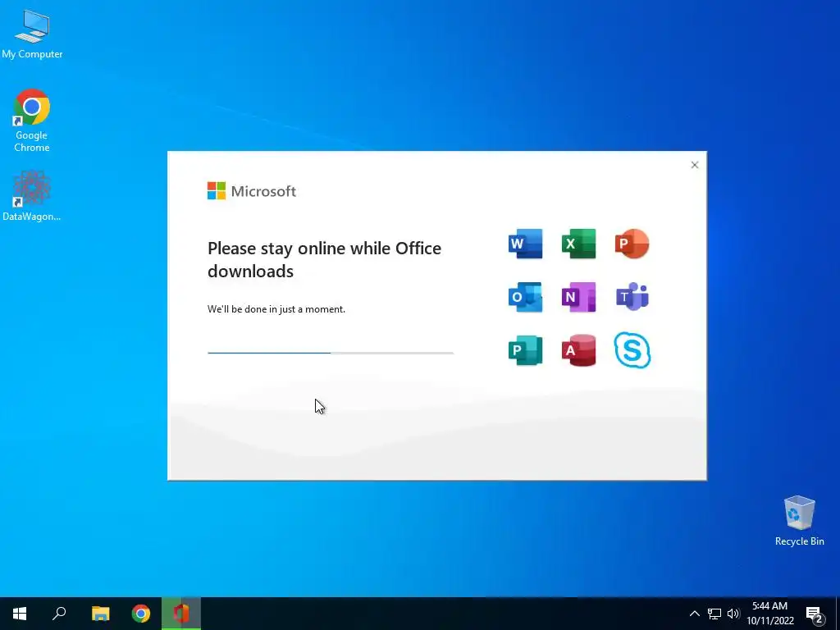Click the PowerPoint icon in Office installer

tap(632, 244)
